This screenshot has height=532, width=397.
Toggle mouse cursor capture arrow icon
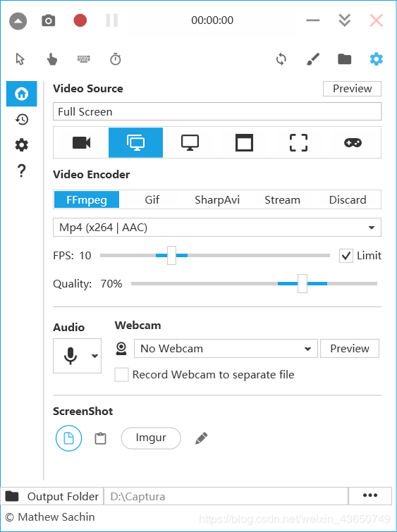[20, 59]
